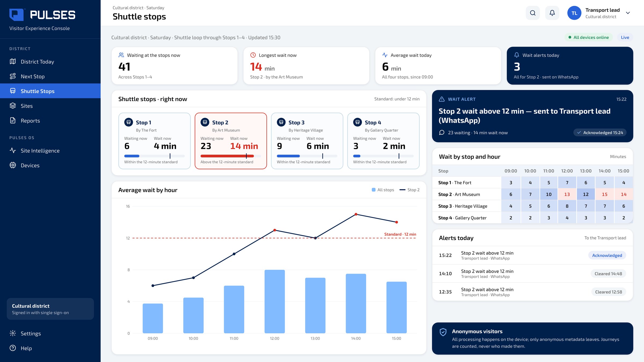
Task: Click Cleared 14:48 alert tag
Action: pyautogui.click(x=608, y=274)
